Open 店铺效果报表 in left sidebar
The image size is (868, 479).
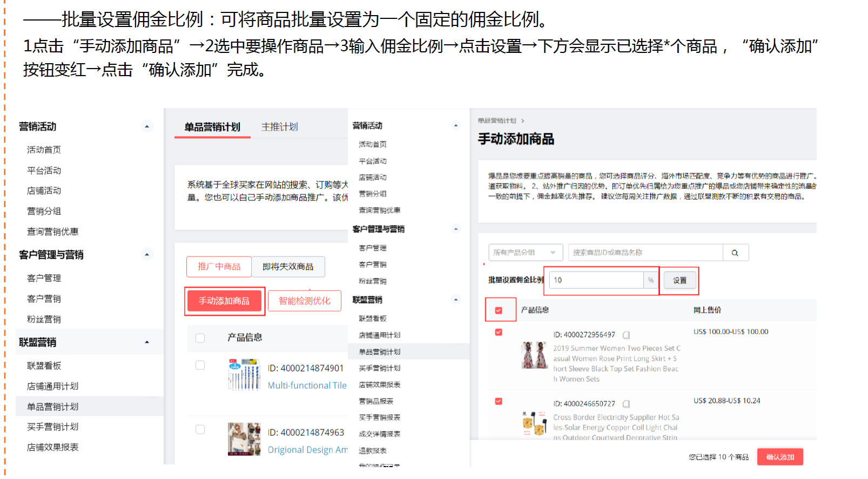point(53,447)
